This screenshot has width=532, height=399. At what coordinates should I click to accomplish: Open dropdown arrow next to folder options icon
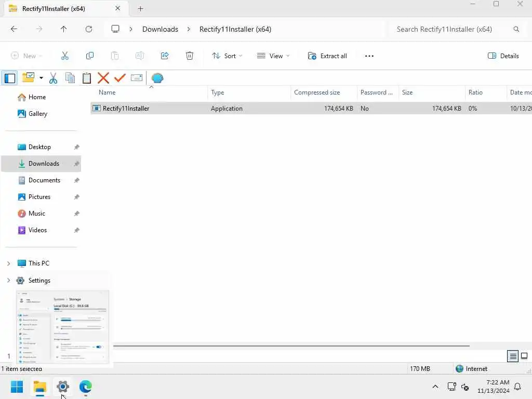click(41, 78)
